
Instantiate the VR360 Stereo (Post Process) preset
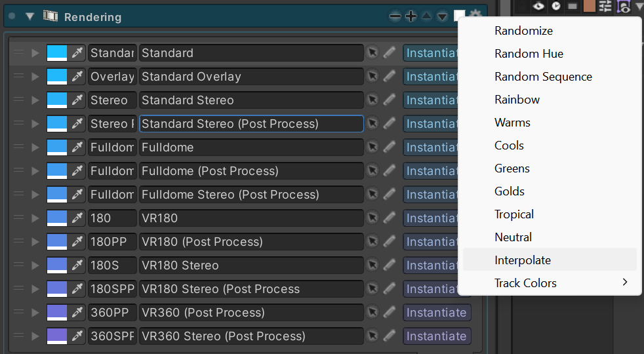(437, 336)
